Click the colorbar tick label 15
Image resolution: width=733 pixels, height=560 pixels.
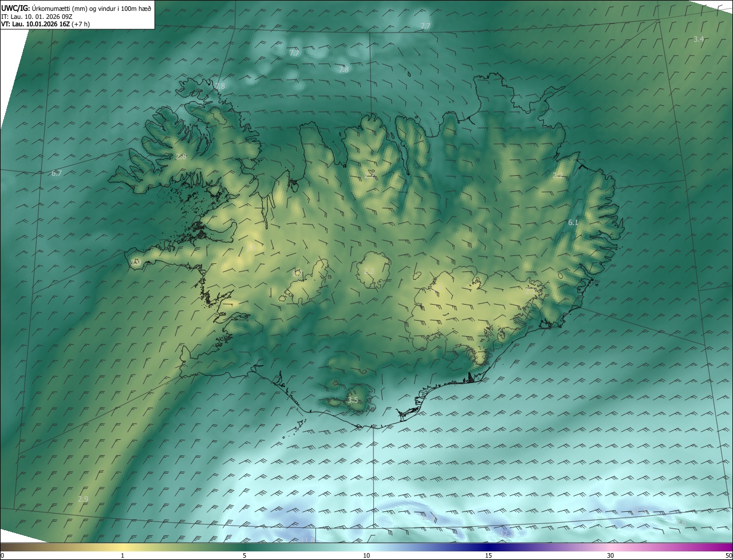(488, 555)
